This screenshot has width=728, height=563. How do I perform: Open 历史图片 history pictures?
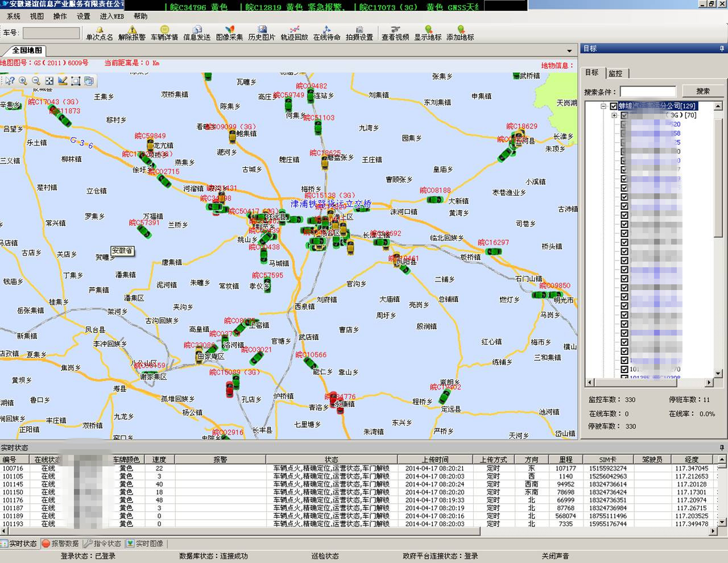coord(262,33)
